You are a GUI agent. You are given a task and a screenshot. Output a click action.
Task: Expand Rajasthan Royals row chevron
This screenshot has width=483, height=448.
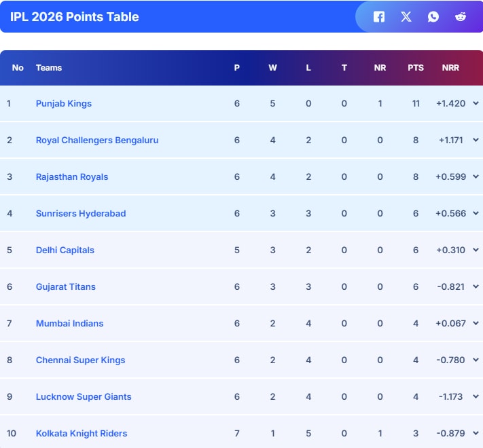[476, 177]
